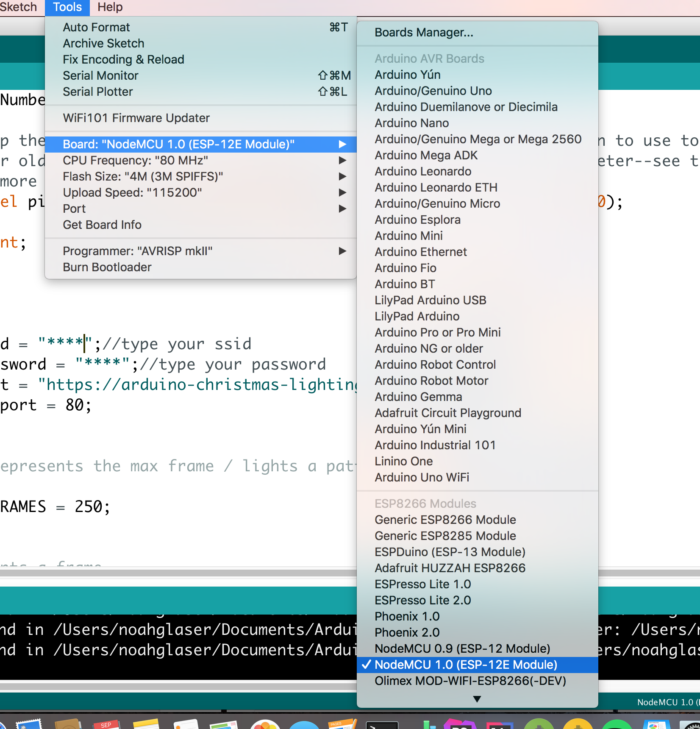Launch WiFi101 Firmware Updater
This screenshot has height=729, width=700.
[201, 118]
